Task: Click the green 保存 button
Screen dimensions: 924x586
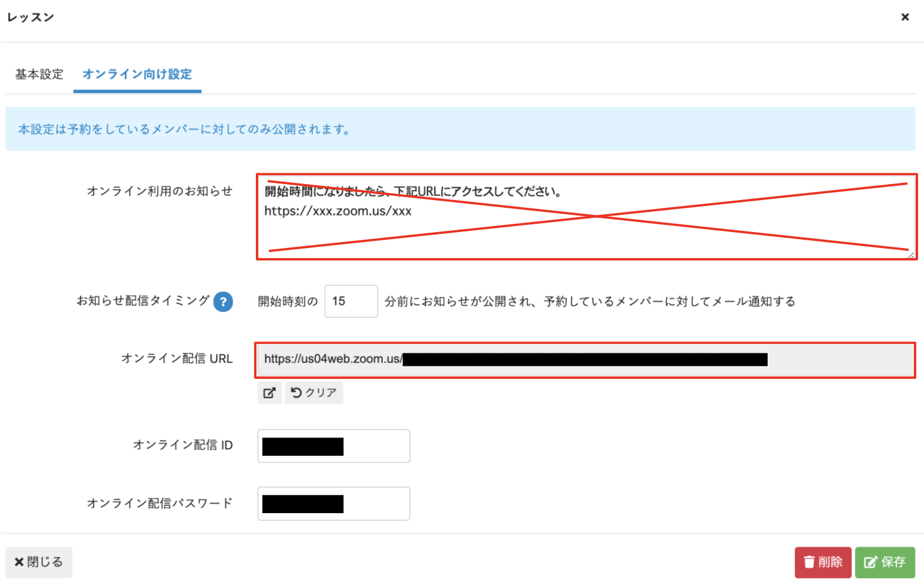Action: point(884,562)
